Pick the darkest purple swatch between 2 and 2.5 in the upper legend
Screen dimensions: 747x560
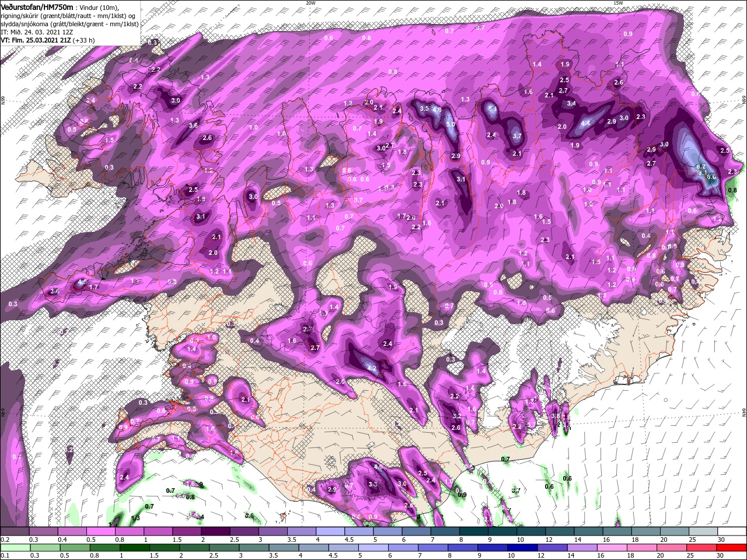coord(215,531)
